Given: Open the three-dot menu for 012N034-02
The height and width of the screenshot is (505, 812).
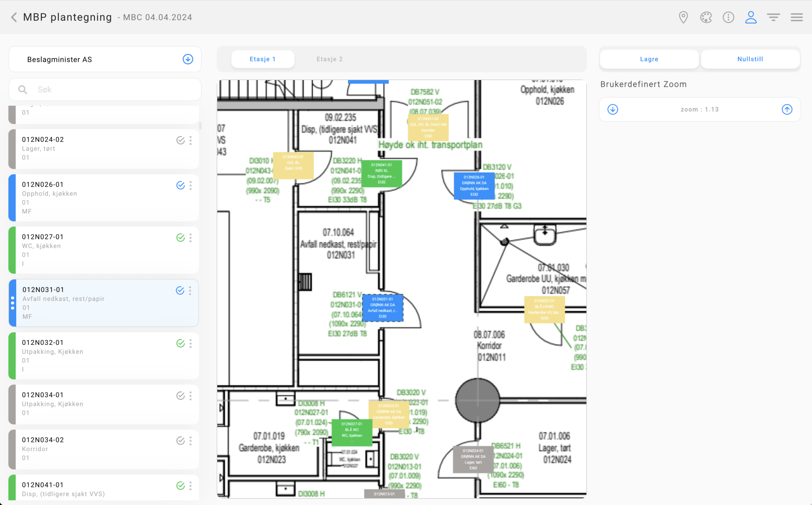Looking at the screenshot, I should [x=191, y=441].
